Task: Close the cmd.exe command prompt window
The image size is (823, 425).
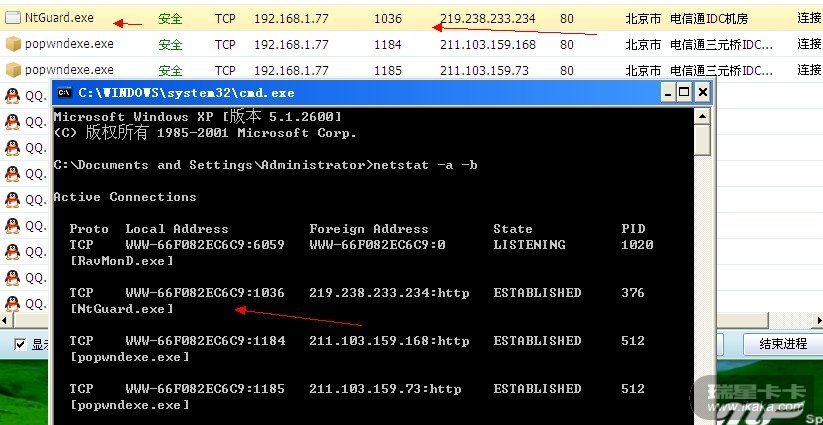Action: [704, 92]
